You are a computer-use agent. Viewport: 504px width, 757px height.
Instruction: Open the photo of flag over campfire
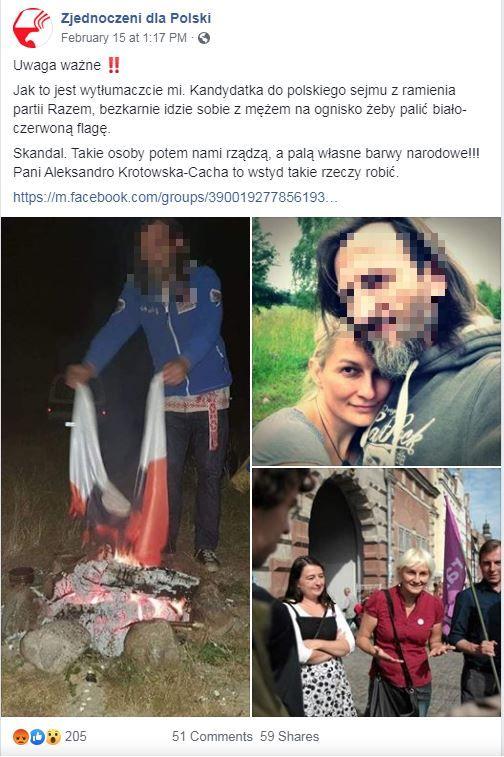coord(126,467)
